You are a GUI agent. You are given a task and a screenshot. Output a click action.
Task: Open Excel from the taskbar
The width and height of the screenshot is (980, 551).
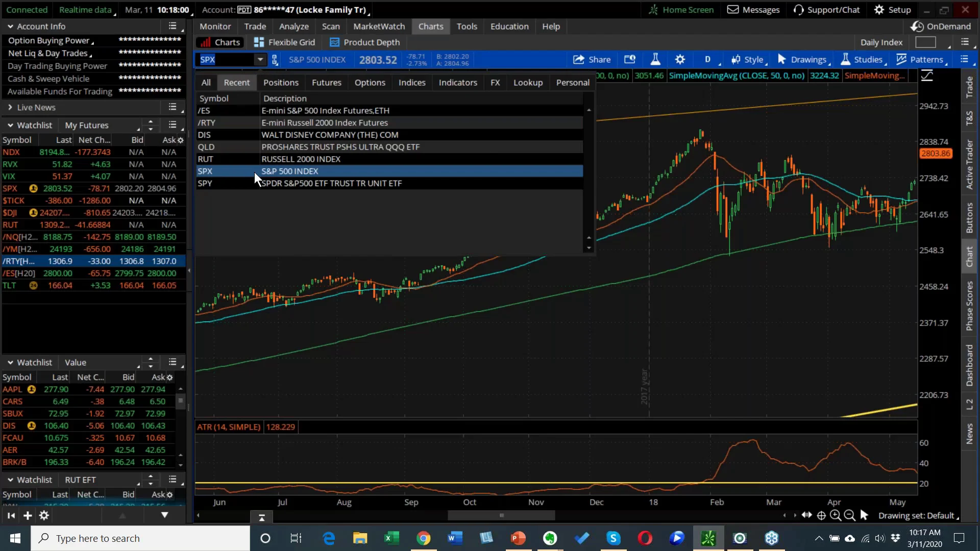click(391, 538)
